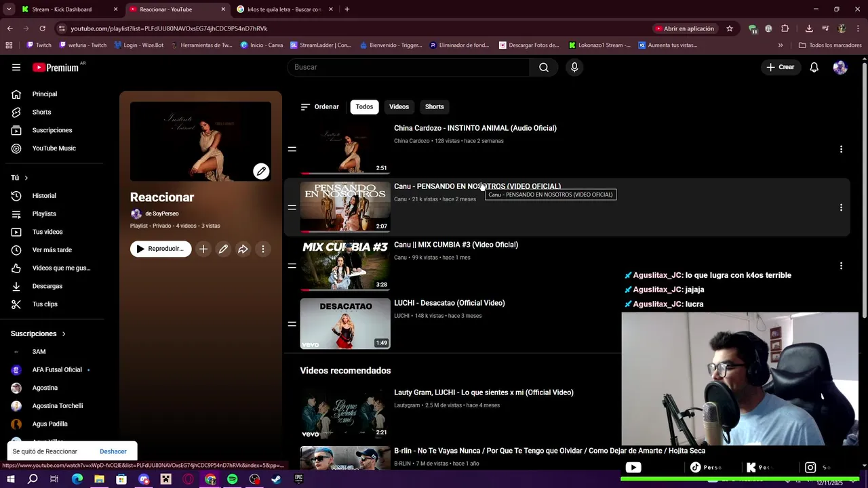Click Deshacer in the toast notification

113,451
